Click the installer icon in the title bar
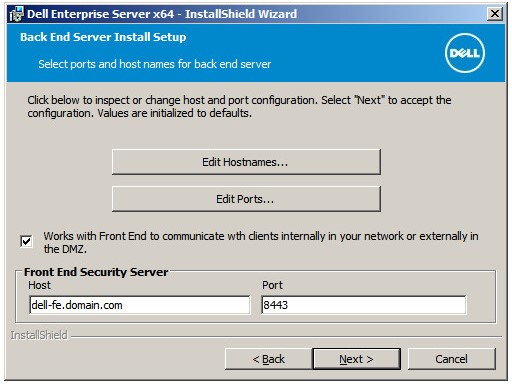The height and width of the screenshot is (385, 512). (16, 14)
